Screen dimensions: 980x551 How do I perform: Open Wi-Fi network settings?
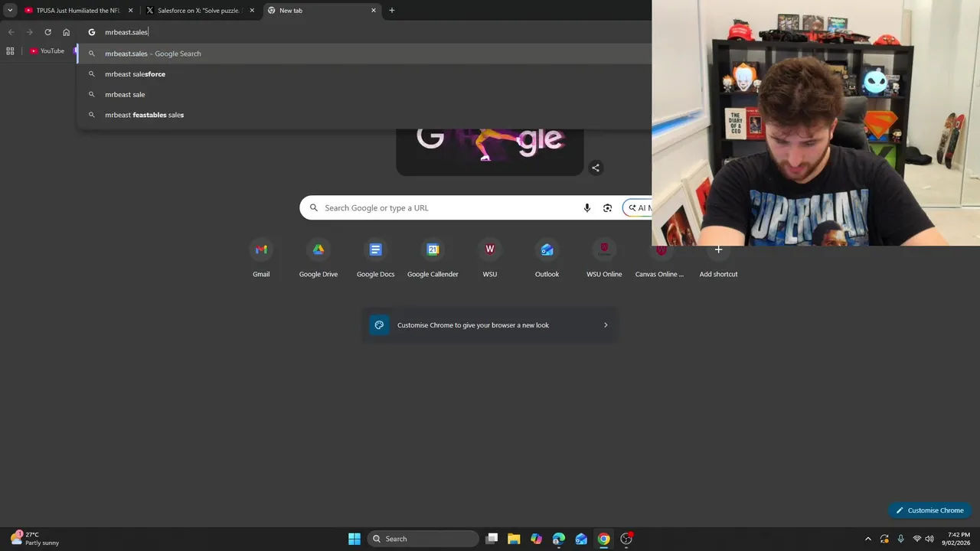click(917, 539)
